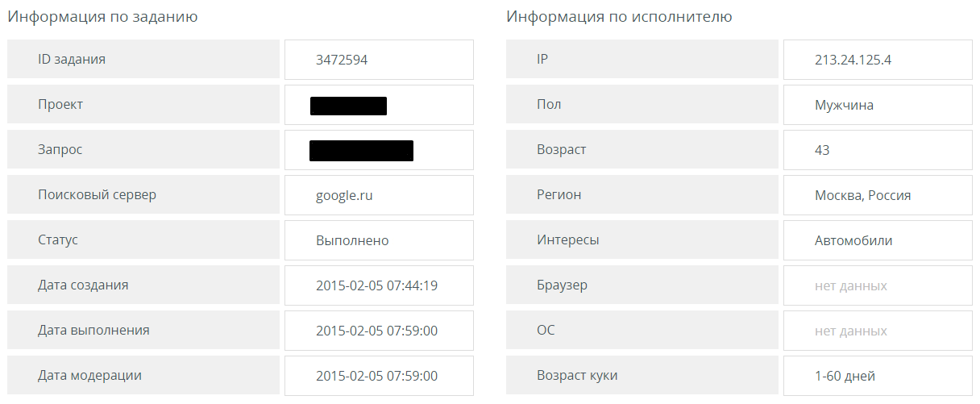This screenshot has height=404, width=980.
Task: Click the redacted Проект value field
Action: pyautogui.click(x=348, y=106)
